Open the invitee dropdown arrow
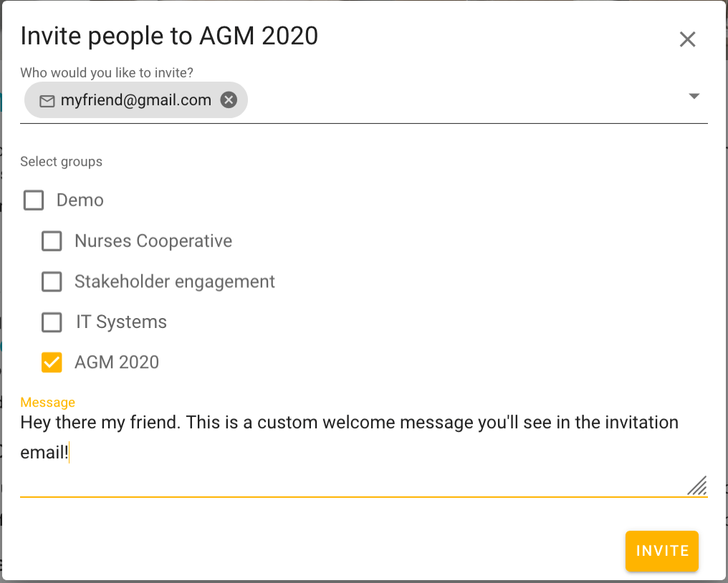 coord(694,97)
